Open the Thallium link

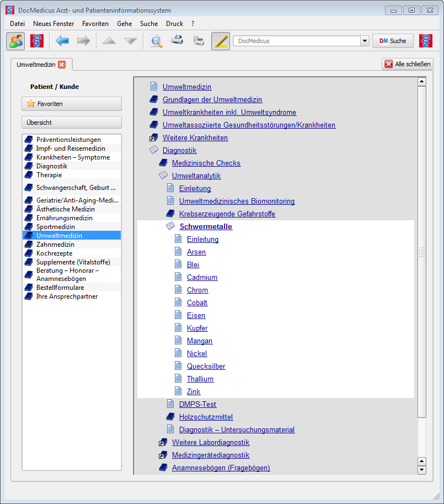[x=200, y=379]
